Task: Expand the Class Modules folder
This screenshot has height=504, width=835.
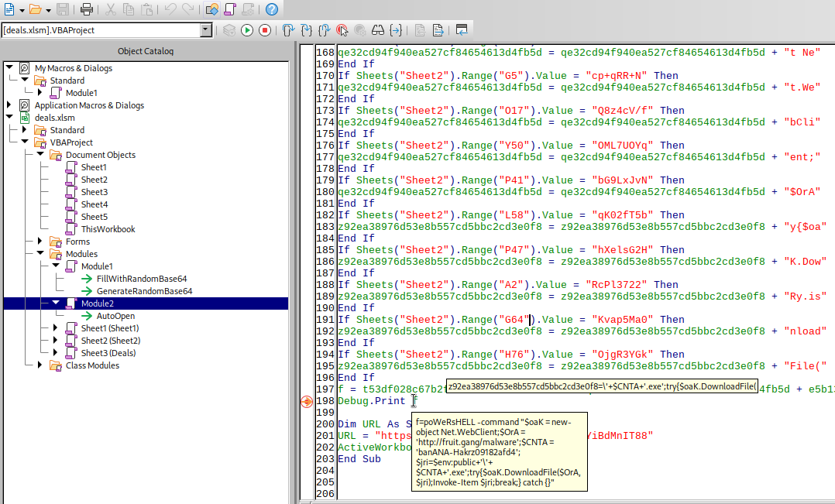Action: click(x=40, y=365)
